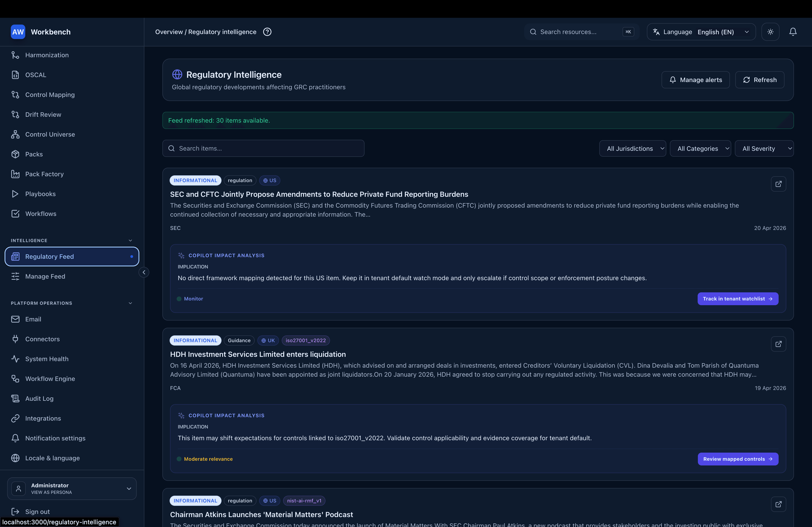Toggle the light/dark theme sun icon
The image size is (812, 527).
(x=770, y=32)
